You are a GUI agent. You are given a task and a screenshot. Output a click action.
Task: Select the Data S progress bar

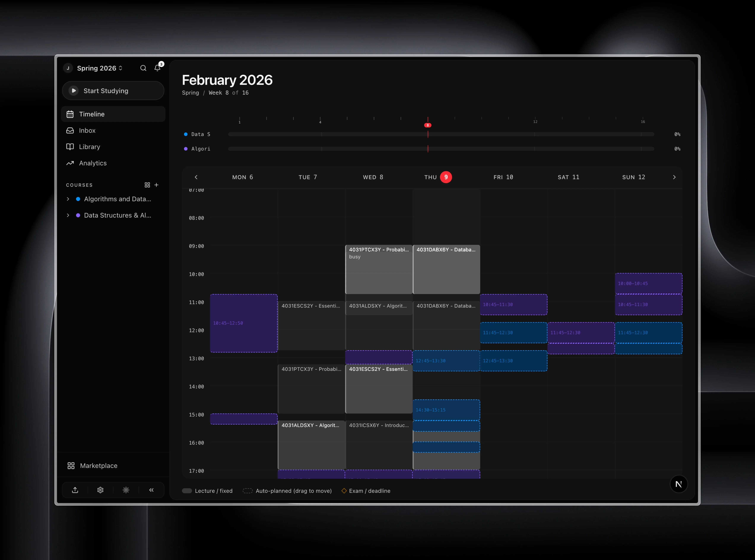click(x=441, y=134)
